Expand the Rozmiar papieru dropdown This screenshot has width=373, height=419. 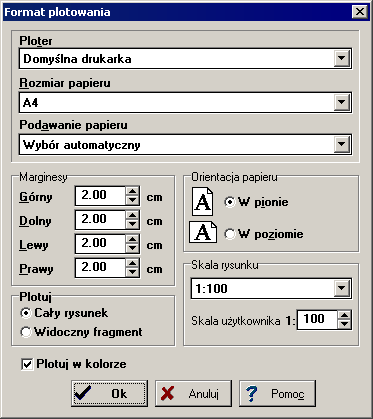pyautogui.click(x=342, y=102)
